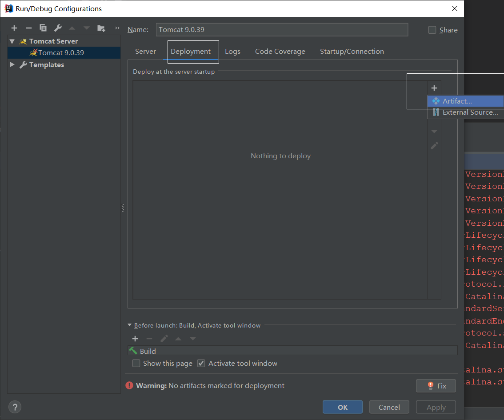The image size is (504, 420).
Task: Remove selected configuration with minus icon
Action: point(28,28)
